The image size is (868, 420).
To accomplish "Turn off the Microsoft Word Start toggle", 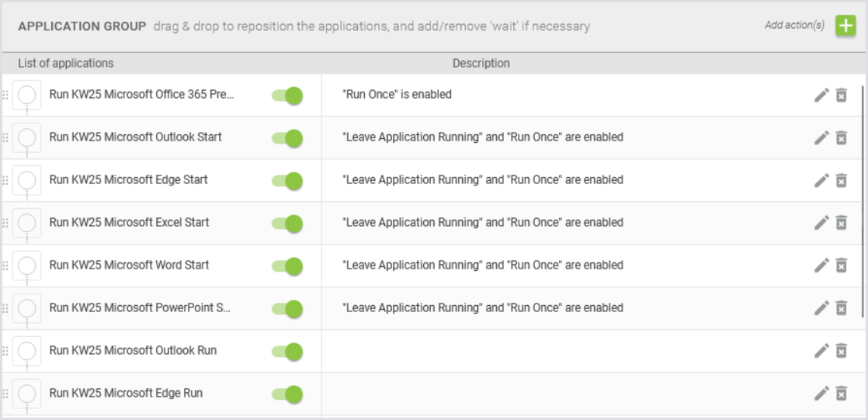I will point(286,266).
